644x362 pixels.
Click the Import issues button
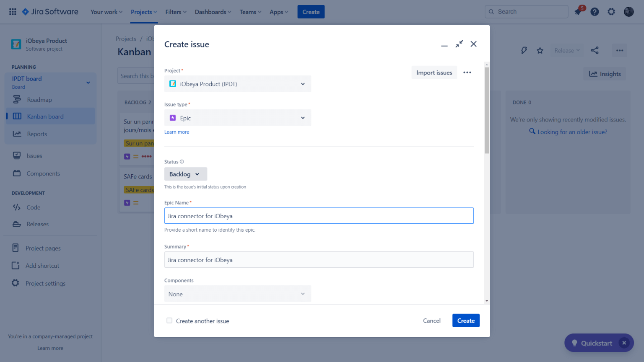(x=434, y=72)
